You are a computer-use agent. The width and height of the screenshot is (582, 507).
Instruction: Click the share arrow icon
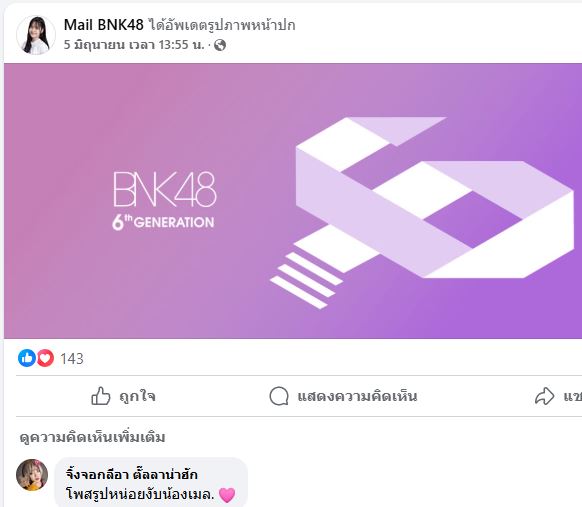[x=545, y=396]
